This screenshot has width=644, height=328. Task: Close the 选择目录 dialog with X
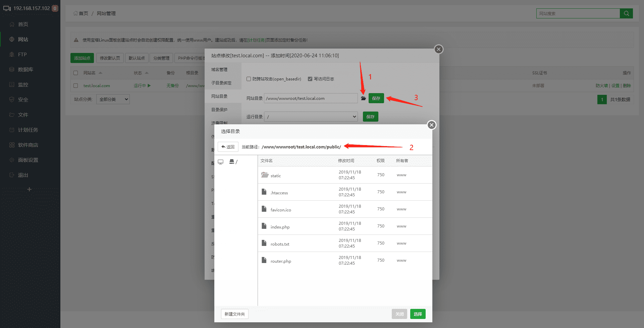pos(432,125)
